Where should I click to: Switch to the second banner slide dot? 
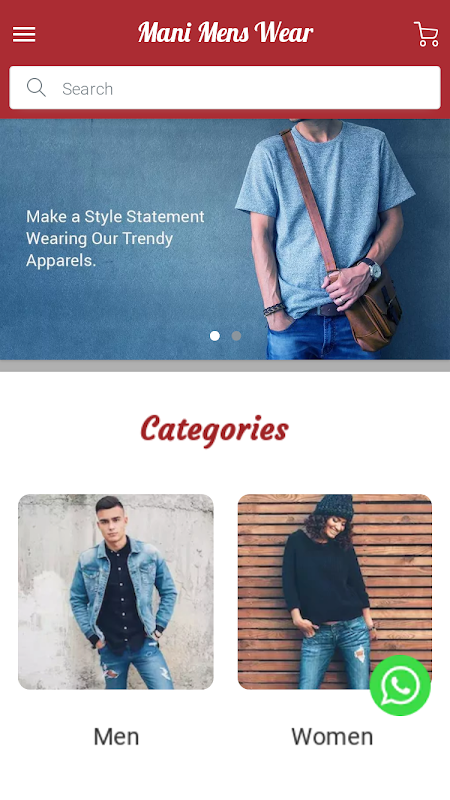236,336
